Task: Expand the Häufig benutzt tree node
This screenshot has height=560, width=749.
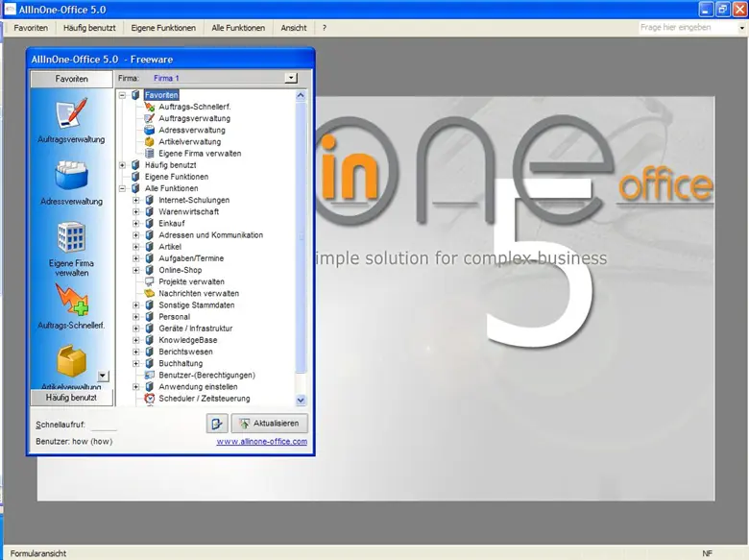Action: [x=122, y=165]
